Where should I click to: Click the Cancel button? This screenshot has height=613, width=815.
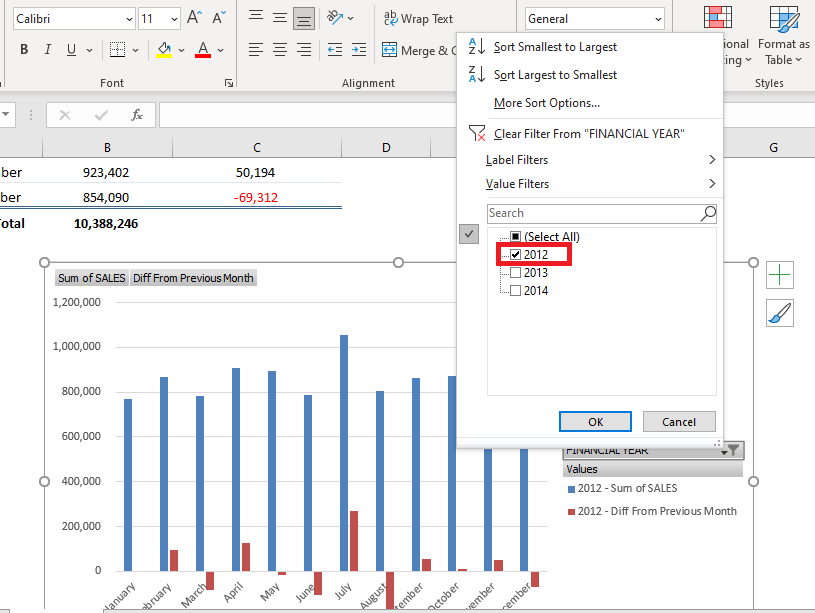click(679, 422)
